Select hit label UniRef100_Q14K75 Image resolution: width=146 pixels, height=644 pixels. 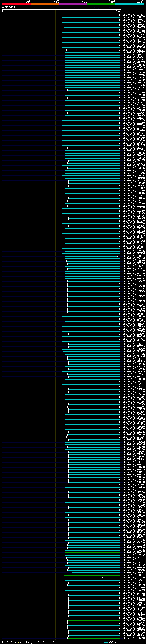(x=134, y=161)
